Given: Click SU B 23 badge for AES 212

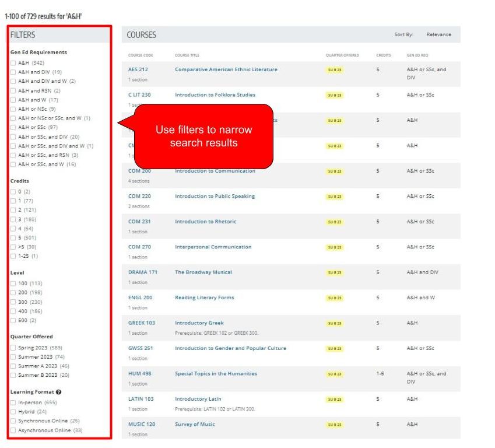Looking at the screenshot, I should [x=335, y=70].
